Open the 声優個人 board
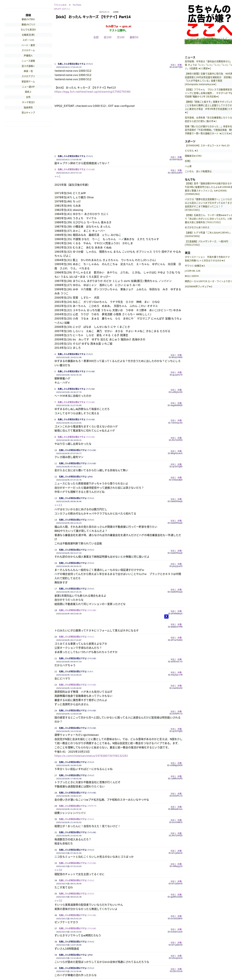The width and height of the screenshot is (232, 980). coord(28,56)
